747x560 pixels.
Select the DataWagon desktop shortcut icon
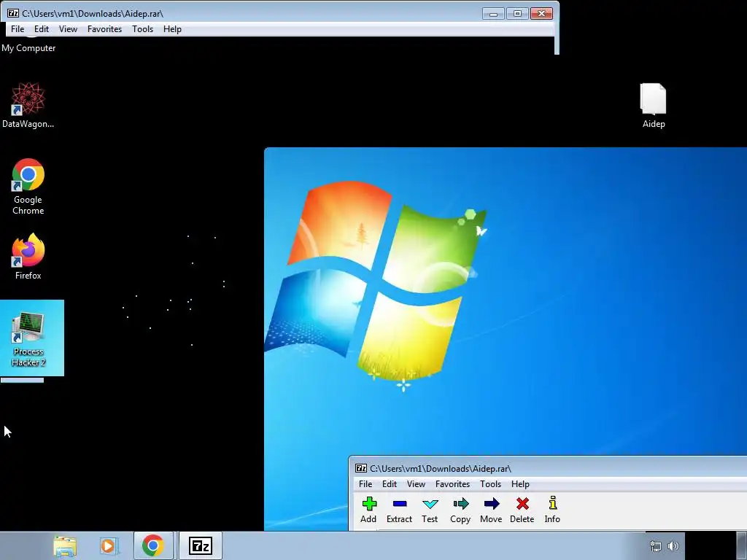pyautogui.click(x=28, y=105)
